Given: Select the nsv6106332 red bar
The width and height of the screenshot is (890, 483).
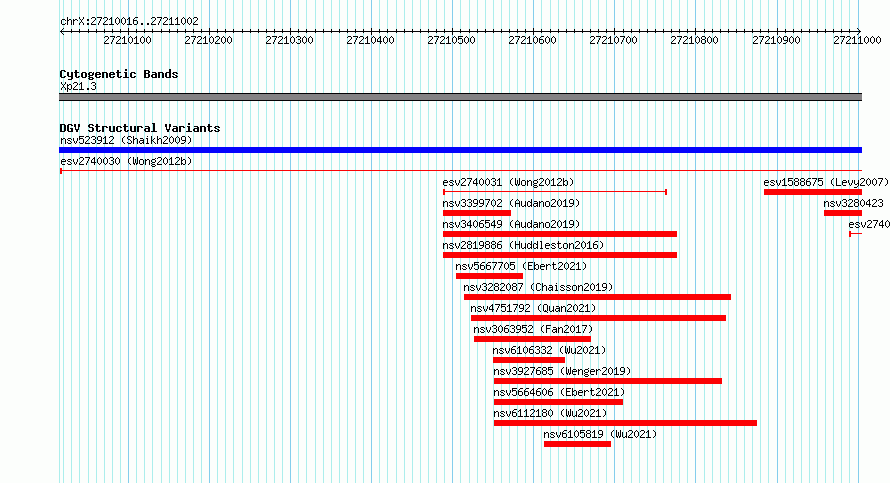Looking at the screenshot, I should pos(529,360).
